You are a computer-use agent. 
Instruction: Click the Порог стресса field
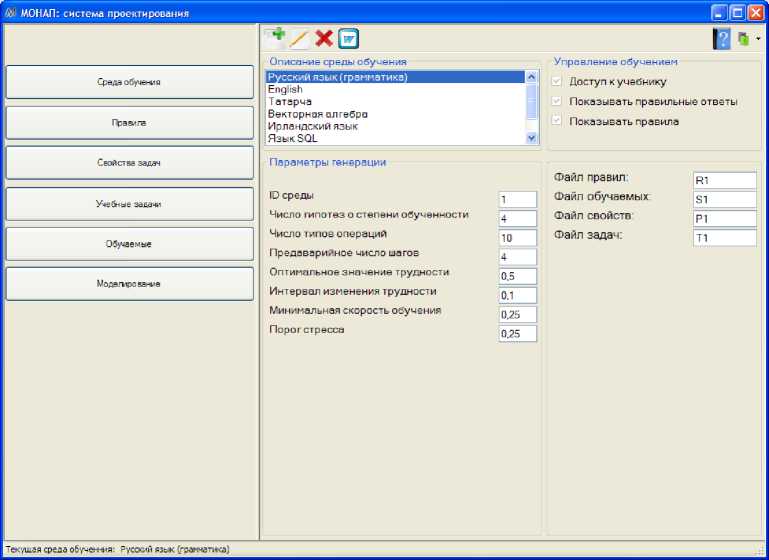point(517,334)
